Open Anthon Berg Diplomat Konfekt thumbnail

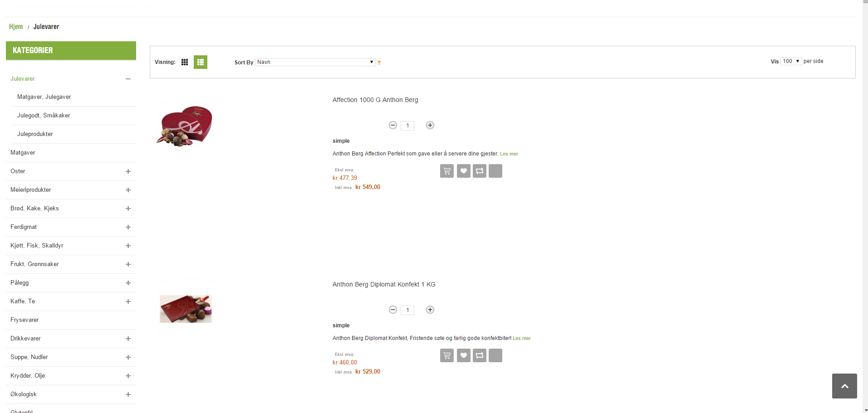[x=186, y=309]
